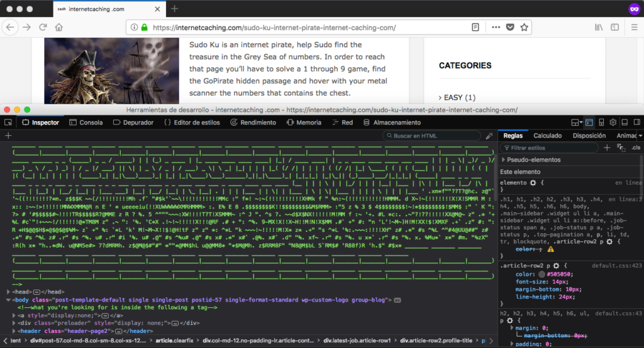Dock devtools to bottom icon
Image resolution: width=644 pixels, height=348 pixels.
coord(625,122)
